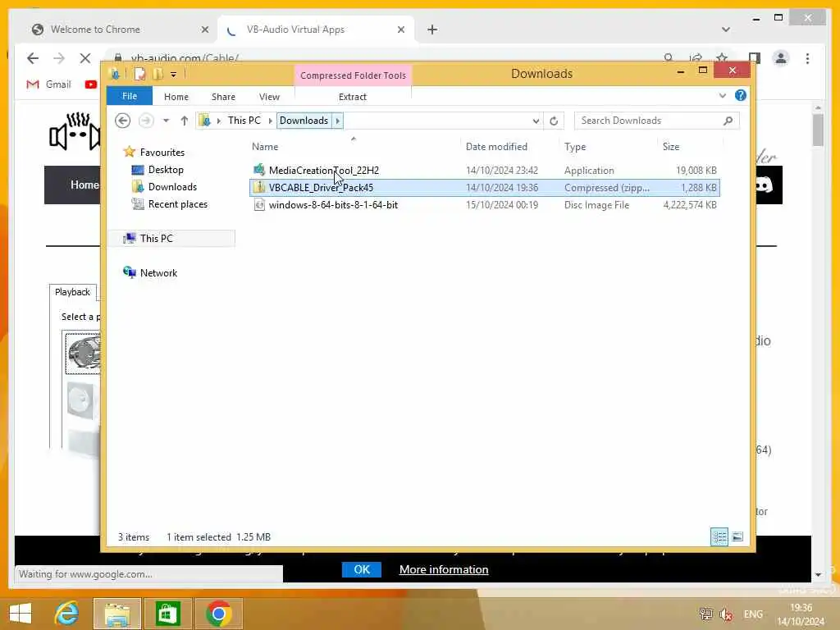840x630 pixels.
Task: Go back in Chrome
Action: [x=33, y=58]
